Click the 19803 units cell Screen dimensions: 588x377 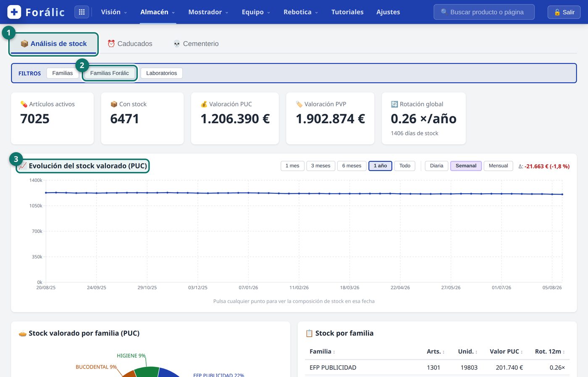click(469, 368)
